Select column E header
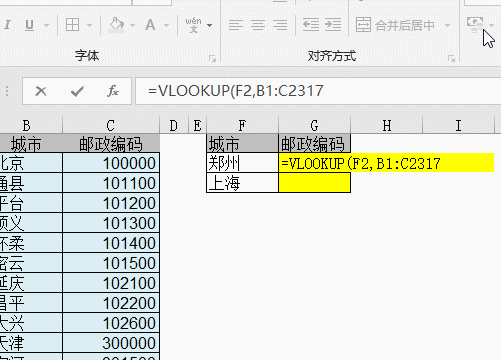The width and height of the screenshot is (501, 360). [197, 126]
